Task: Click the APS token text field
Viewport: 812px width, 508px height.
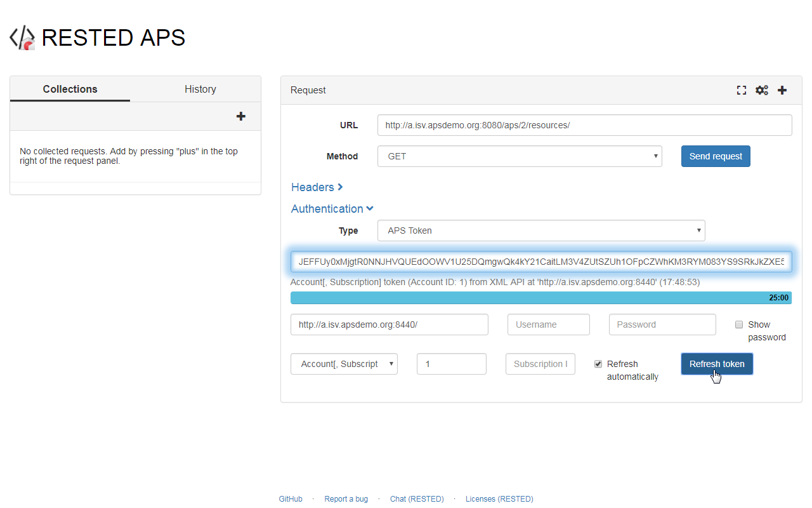Action: 541,262
